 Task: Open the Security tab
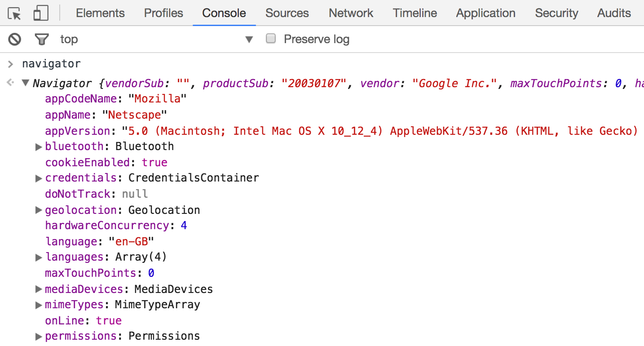[x=556, y=13]
